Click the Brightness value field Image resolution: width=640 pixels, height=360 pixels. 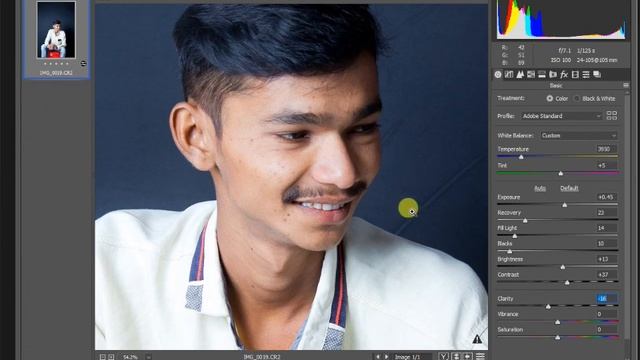tap(606, 259)
